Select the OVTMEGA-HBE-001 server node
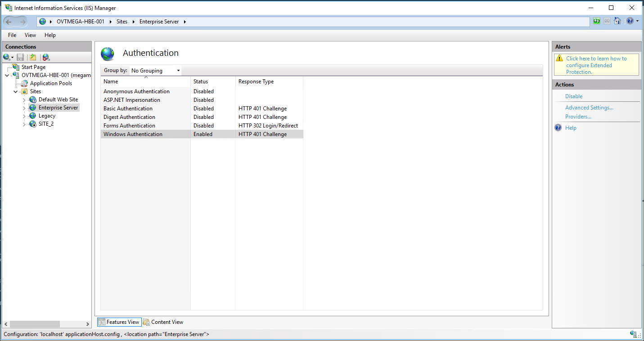Image resolution: width=644 pixels, height=341 pixels. [56, 75]
